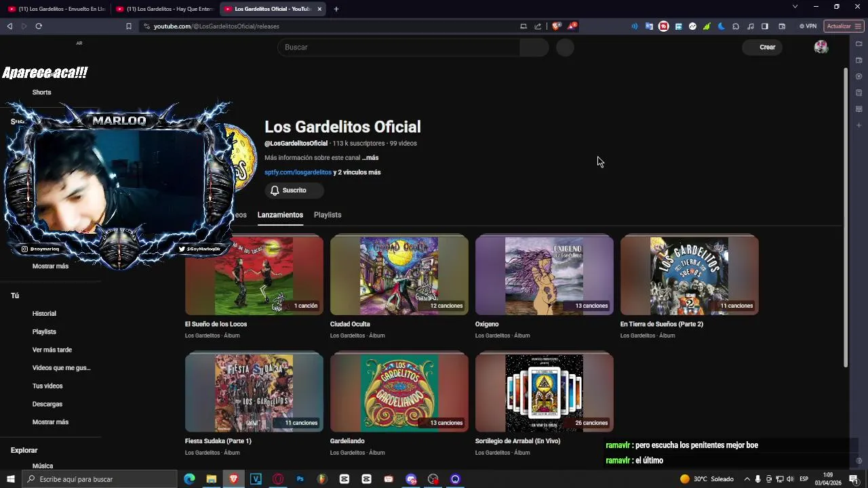Viewport: 868px width, 488px height.
Task: Click the Gardeliando title text
Action: [x=347, y=441]
